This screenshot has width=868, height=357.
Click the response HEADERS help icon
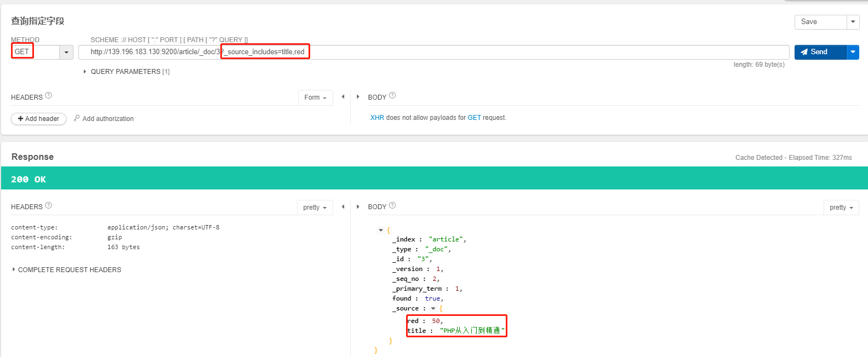[48, 205]
